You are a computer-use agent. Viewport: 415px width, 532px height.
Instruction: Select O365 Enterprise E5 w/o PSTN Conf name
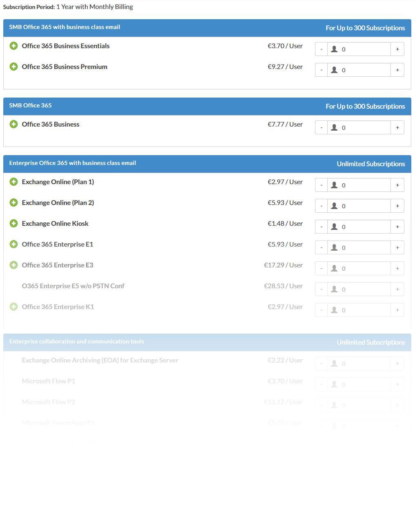click(x=73, y=286)
